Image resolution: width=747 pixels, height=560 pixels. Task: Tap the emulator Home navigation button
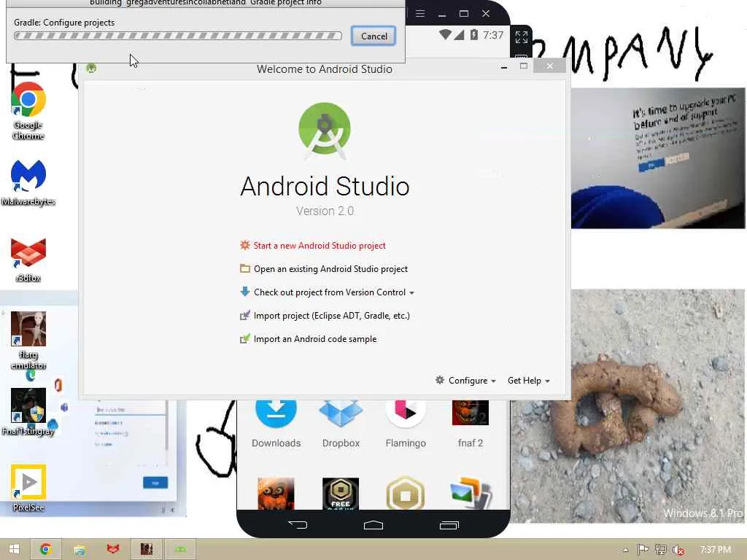pos(373,525)
